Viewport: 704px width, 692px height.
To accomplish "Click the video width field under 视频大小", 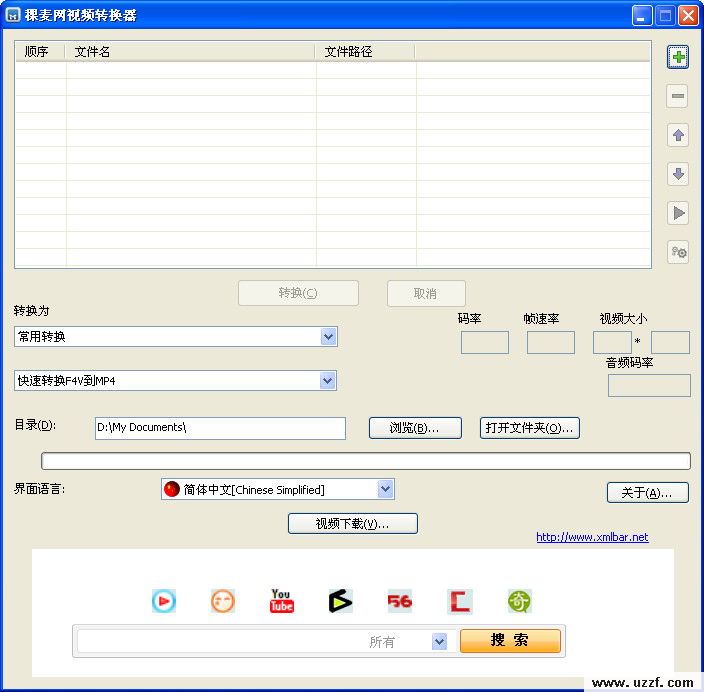I will point(612,343).
